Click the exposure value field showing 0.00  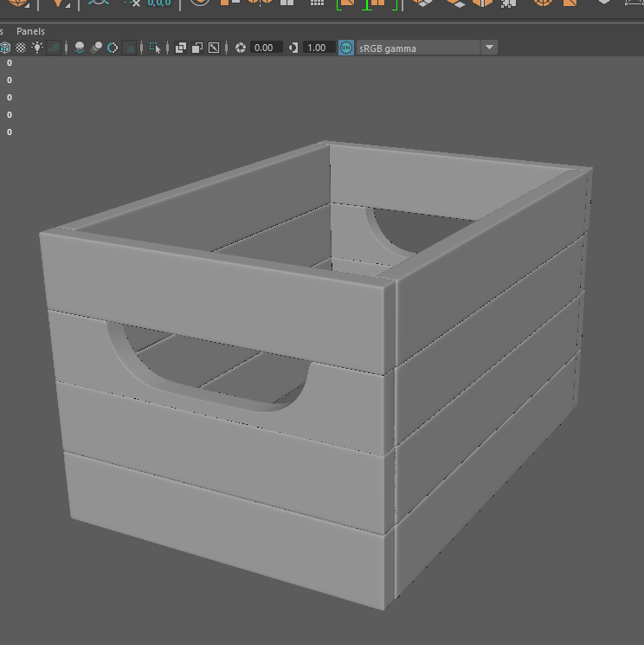pos(266,48)
